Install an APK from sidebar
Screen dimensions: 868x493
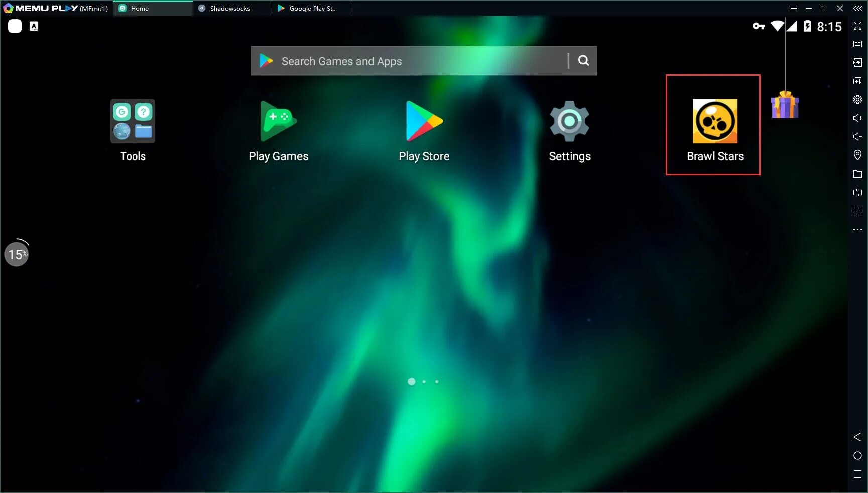[857, 63]
